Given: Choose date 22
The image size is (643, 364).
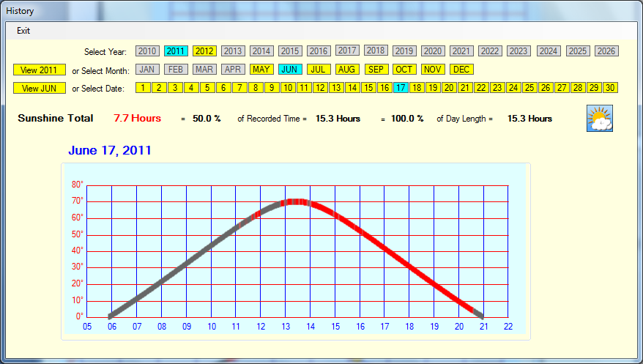Looking at the screenshot, I should coord(481,88).
